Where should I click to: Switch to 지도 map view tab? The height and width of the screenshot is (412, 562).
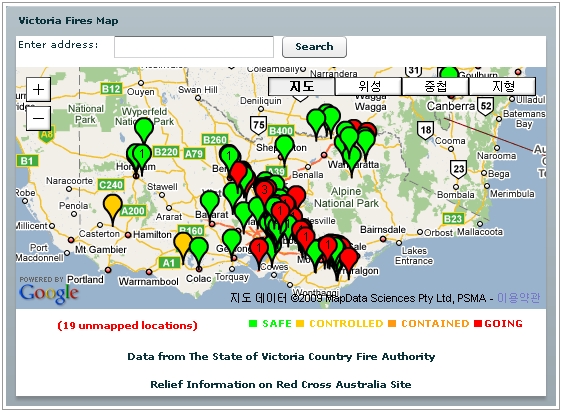pyautogui.click(x=301, y=86)
